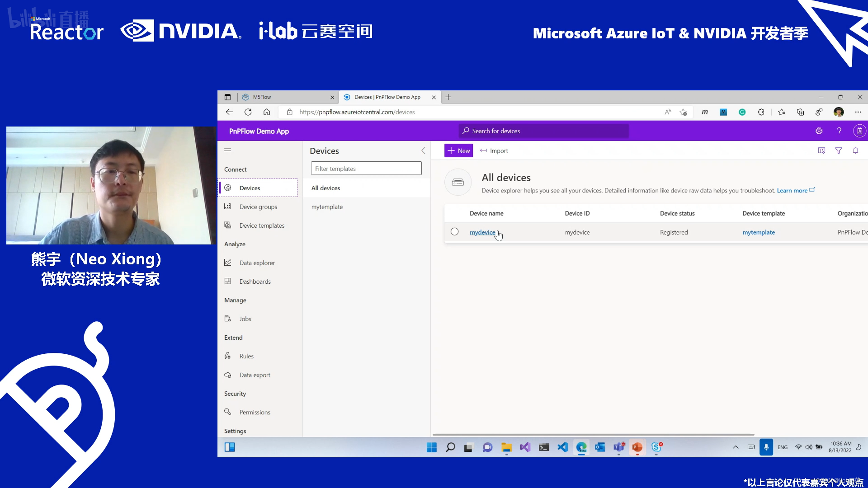868x488 pixels.
Task: Open the Widgets icon on taskbar
Action: (x=230, y=447)
